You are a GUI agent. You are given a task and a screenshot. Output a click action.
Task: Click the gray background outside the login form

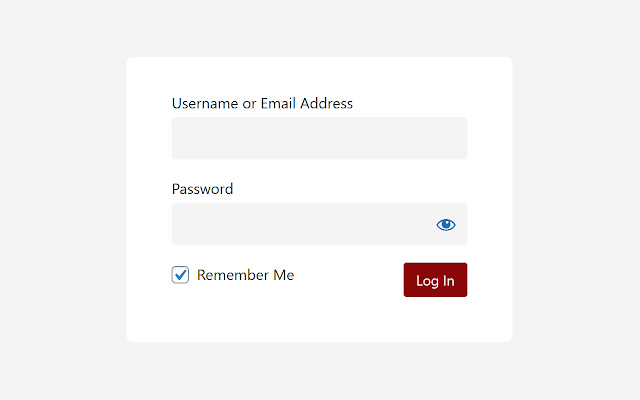click(x=60, y=200)
